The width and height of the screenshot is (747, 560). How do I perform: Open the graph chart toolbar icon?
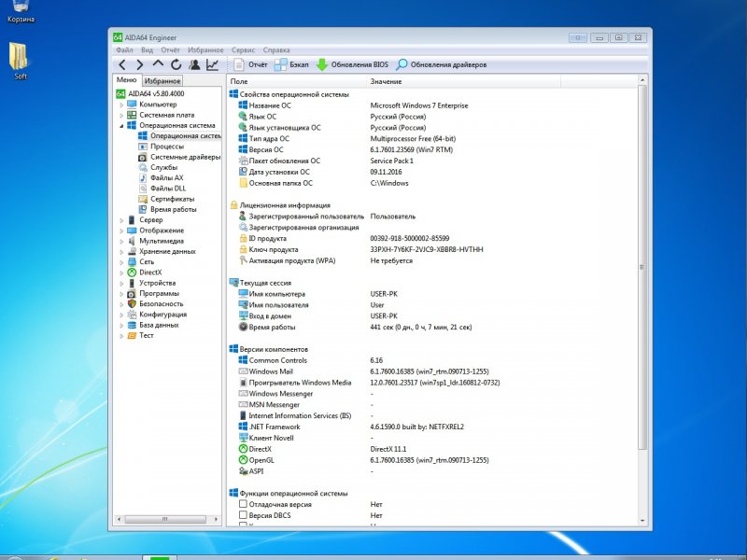[x=213, y=64]
